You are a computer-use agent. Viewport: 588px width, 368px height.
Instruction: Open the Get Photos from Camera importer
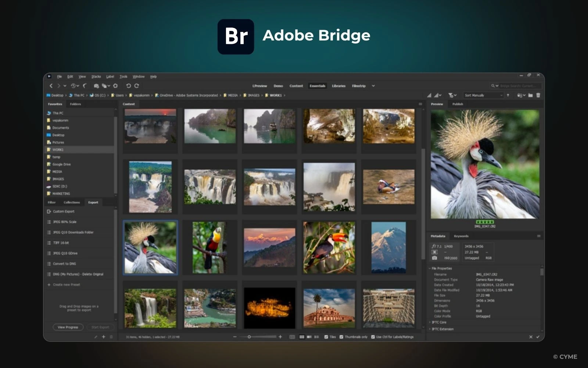96,86
